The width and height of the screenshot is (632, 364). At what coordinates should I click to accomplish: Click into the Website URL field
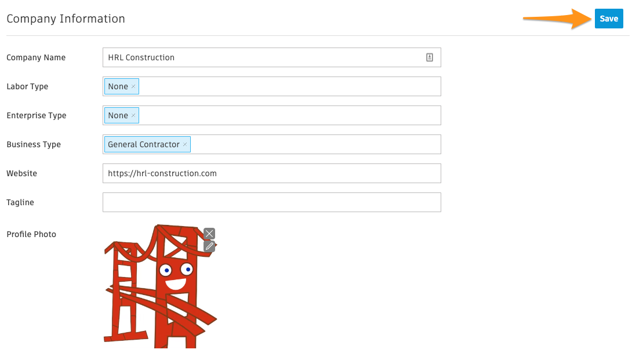click(271, 173)
